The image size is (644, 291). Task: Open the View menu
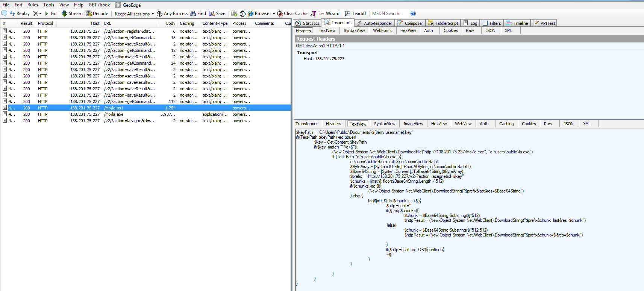coord(64,5)
